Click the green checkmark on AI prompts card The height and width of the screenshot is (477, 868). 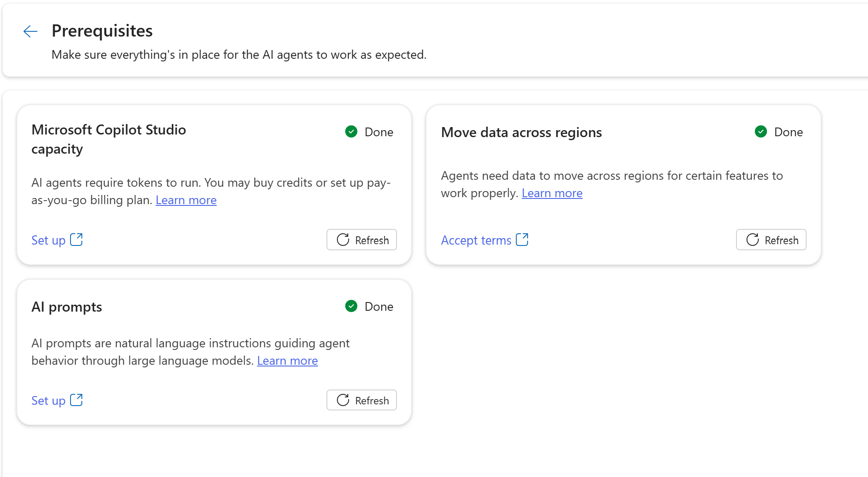point(351,306)
